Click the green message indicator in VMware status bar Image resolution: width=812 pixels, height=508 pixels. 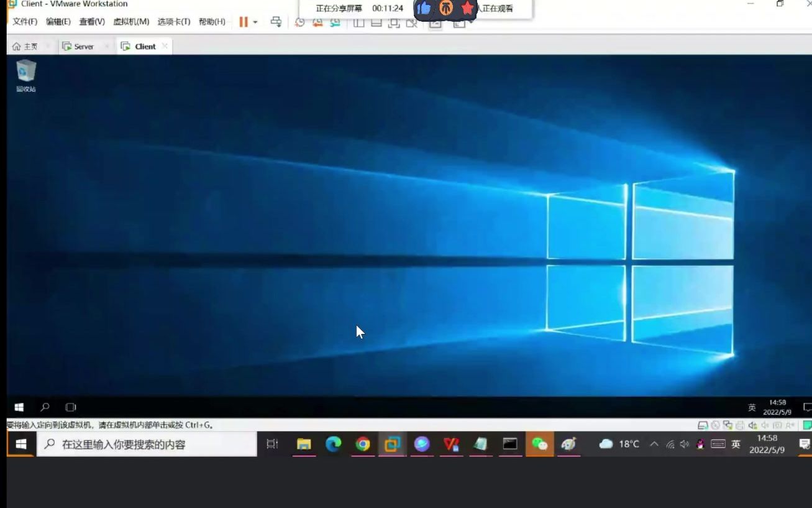point(807,426)
